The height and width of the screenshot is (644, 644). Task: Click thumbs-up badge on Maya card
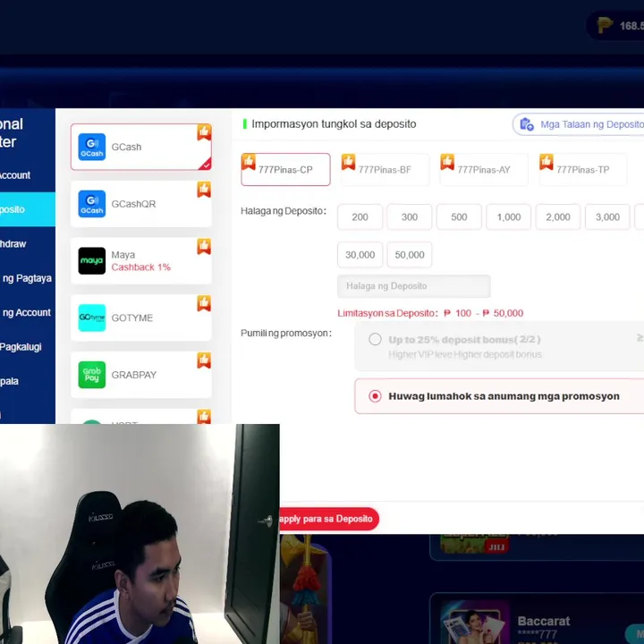[x=204, y=247]
